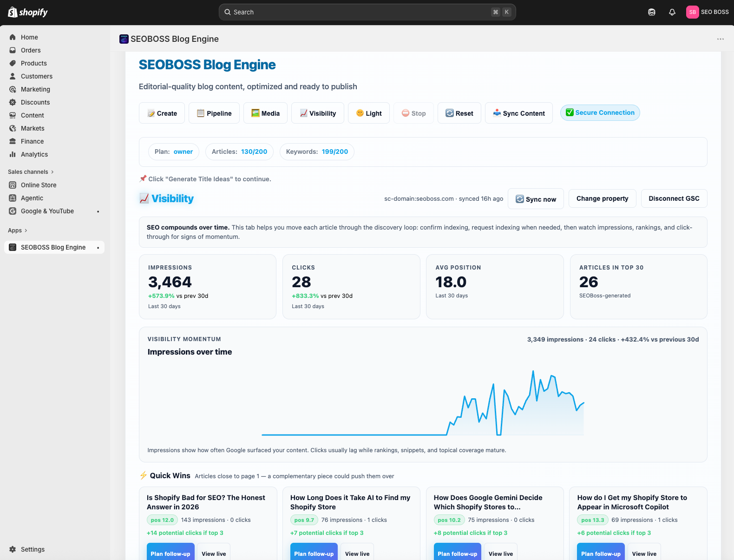Click Change property button
This screenshot has width=734, height=560.
click(603, 198)
